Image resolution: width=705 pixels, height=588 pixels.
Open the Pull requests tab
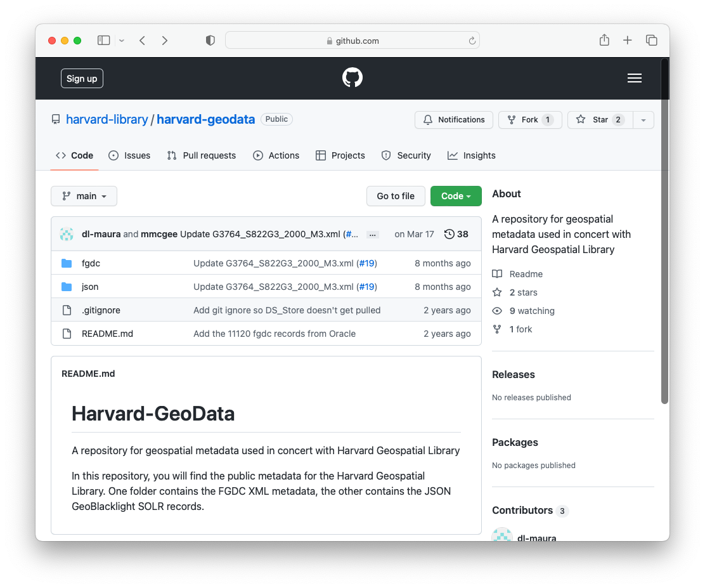click(x=202, y=155)
